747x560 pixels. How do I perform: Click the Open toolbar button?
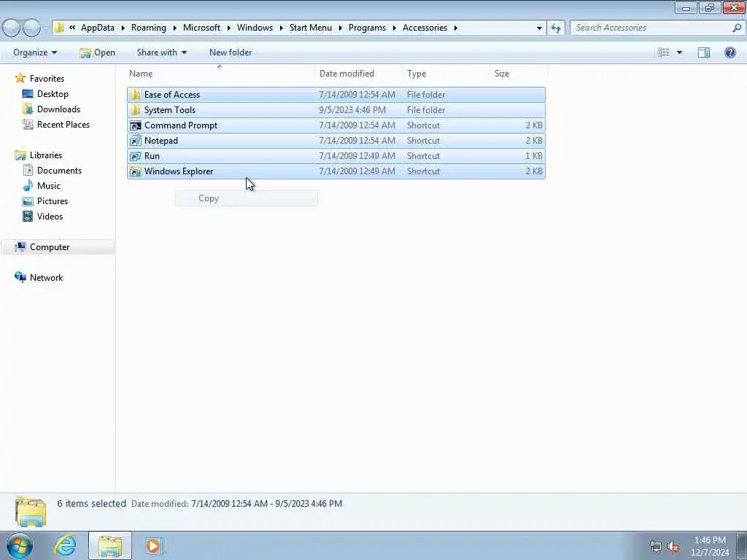tap(98, 52)
